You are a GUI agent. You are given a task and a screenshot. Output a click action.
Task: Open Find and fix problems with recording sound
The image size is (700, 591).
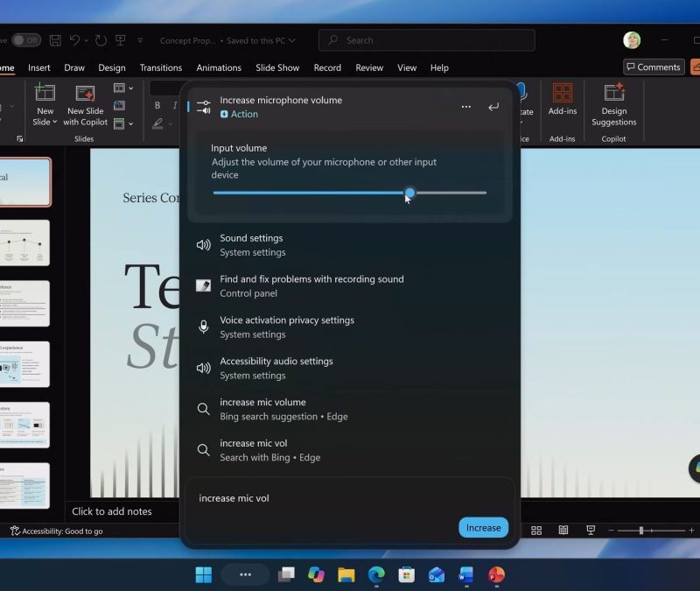349,286
